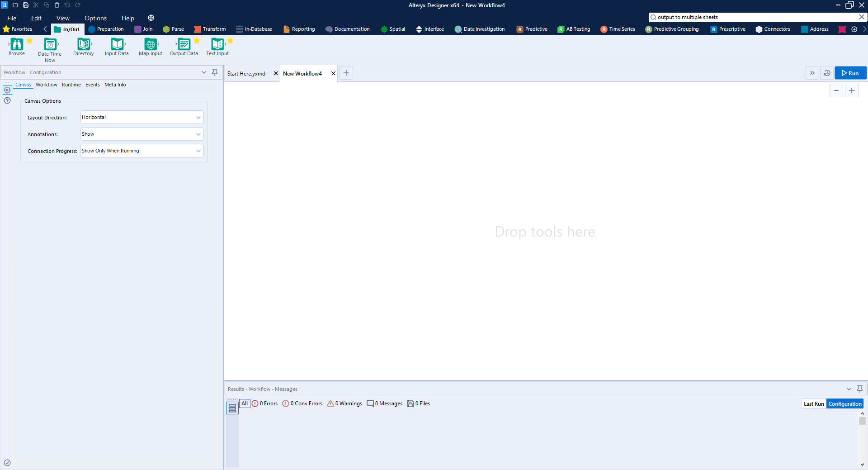868x470 pixels.
Task: Switch to the Start Here.yxmd tab
Action: click(x=246, y=74)
